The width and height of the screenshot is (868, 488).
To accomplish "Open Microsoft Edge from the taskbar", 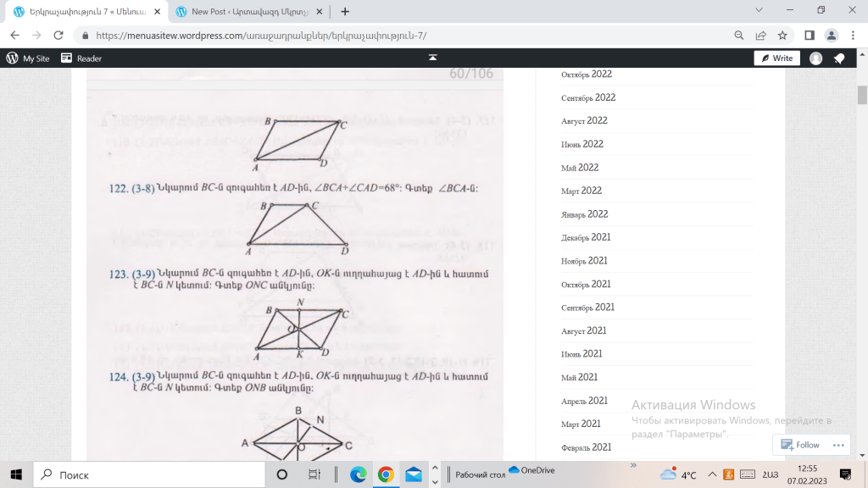I will coord(358,474).
